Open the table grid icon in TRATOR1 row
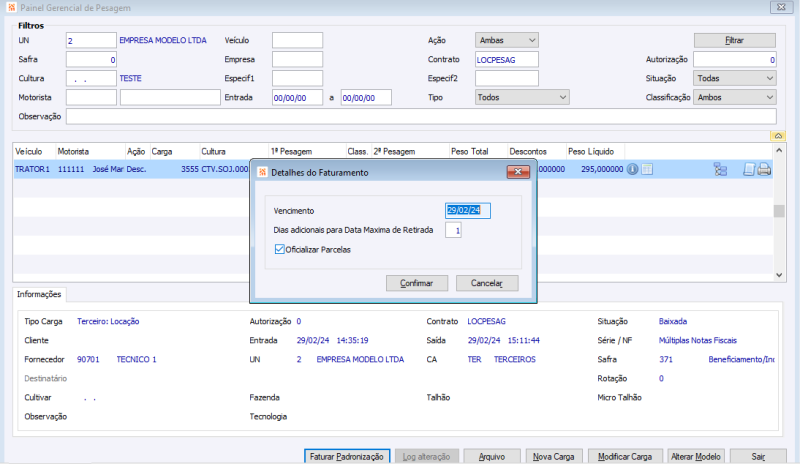Image resolution: width=800 pixels, height=464 pixels. (647, 169)
